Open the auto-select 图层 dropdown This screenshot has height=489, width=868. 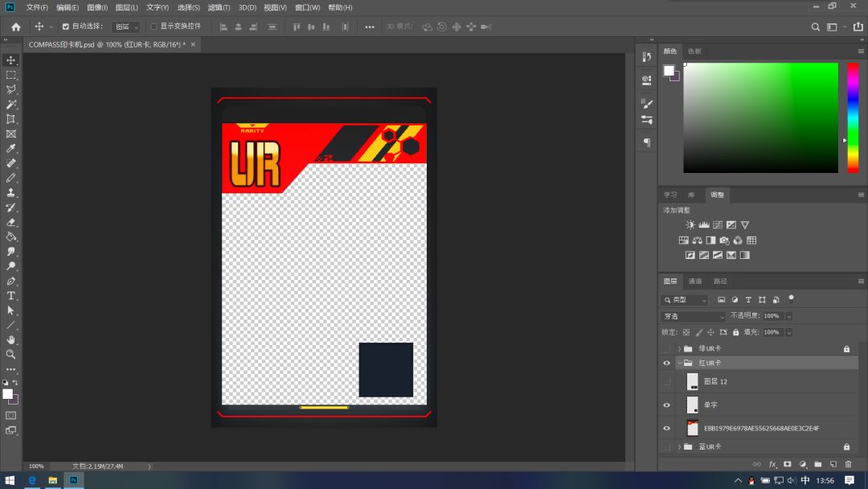(125, 27)
